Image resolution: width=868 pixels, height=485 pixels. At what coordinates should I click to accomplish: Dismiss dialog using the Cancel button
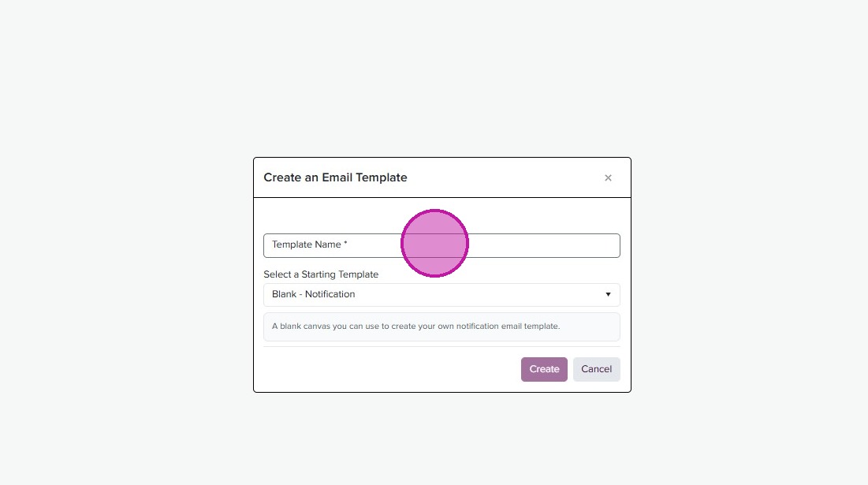point(596,369)
